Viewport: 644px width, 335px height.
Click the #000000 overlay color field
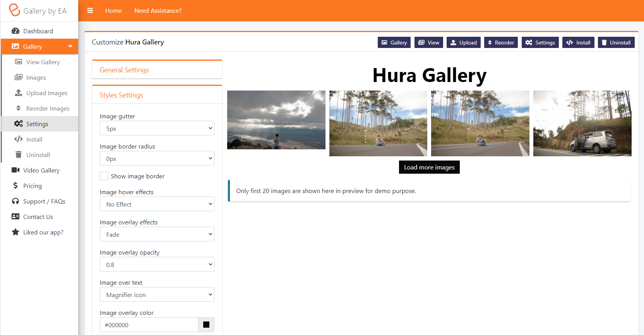click(x=149, y=325)
